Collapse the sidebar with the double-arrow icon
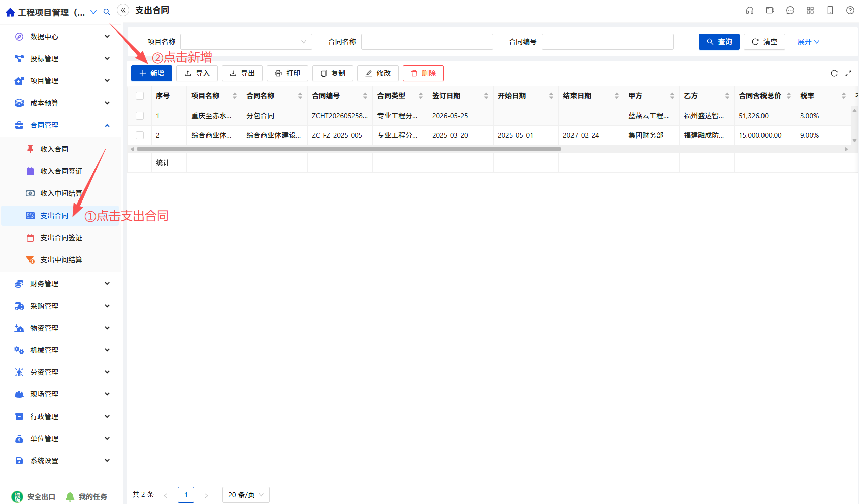Screen dimensions: 859x504 [123, 10]
